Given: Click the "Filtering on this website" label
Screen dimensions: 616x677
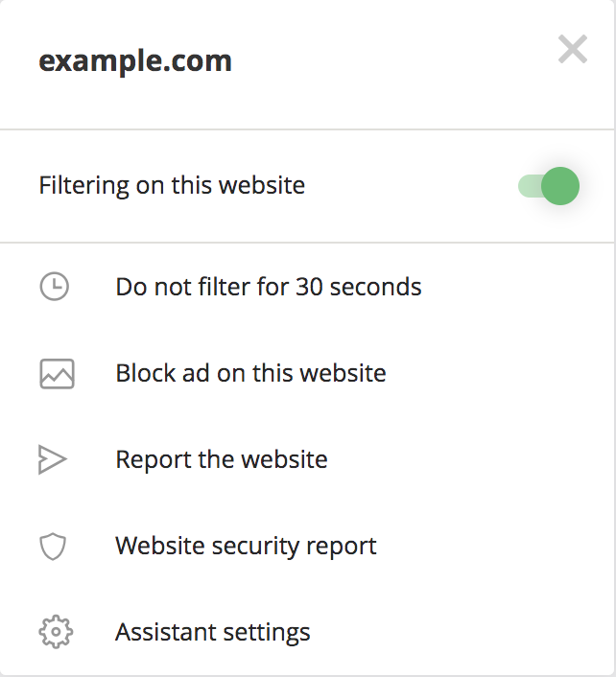Looking at the screenshot, I should tap(172, 185).
